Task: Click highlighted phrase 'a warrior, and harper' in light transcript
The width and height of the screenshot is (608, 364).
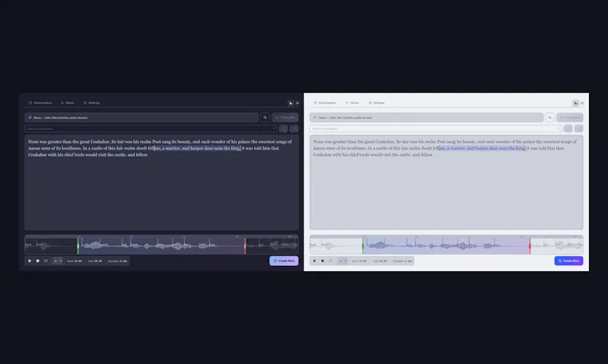Action: coord(467,148)
